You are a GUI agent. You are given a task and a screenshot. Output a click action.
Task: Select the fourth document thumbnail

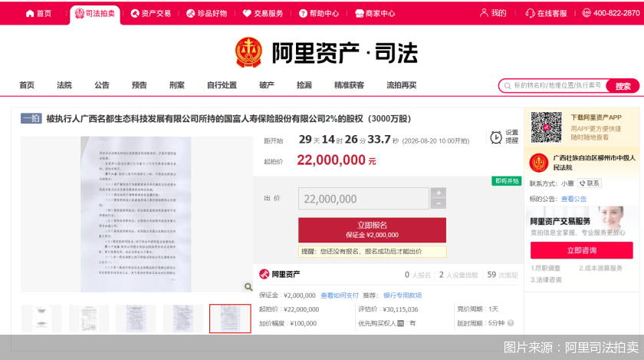tap(183, 319)
